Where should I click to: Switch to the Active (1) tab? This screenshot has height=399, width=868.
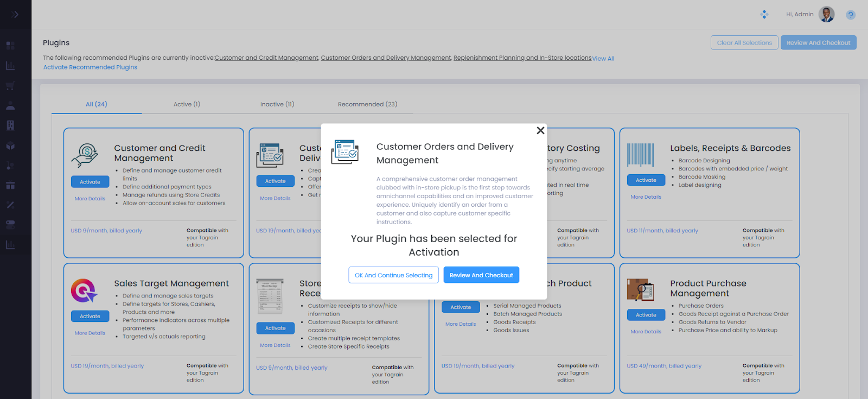(187, 104)
